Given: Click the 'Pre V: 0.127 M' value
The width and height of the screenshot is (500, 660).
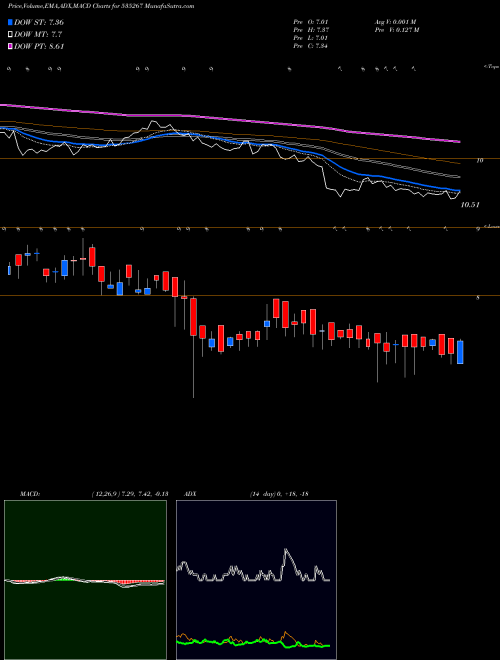Looking at the screenshot, I should pos(396,30).
